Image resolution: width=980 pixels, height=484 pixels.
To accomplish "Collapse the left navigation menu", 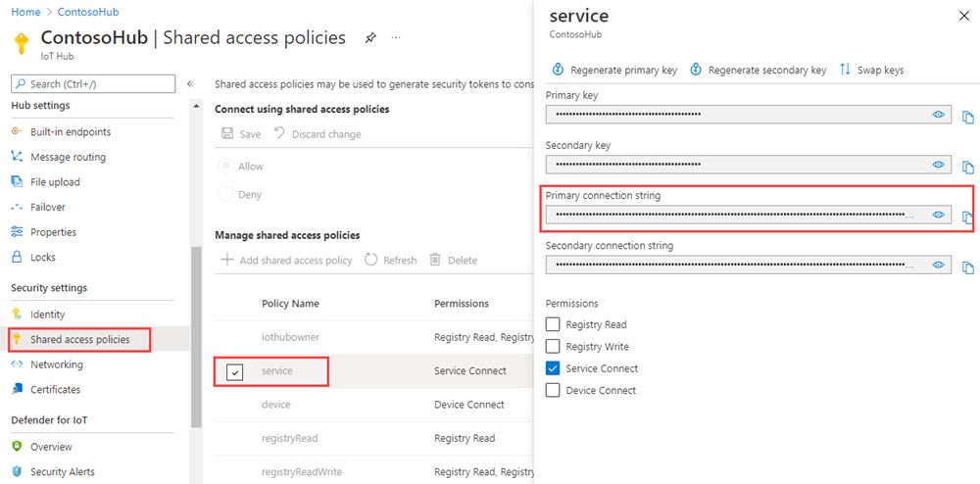I will coord(190,84).
